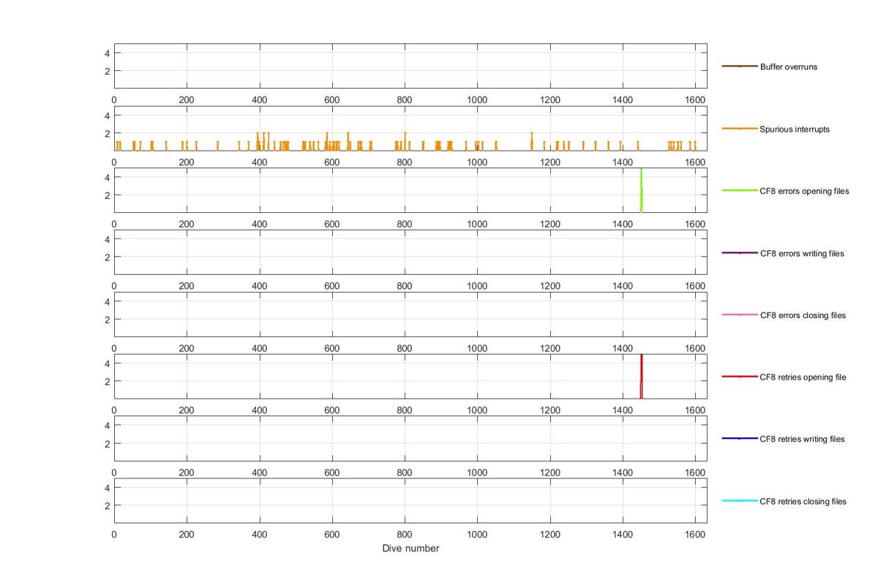This screenshot has height=588, width=878.
Task: Select the cyan CF8 retries closing legend line
Action: click(740, 501)
